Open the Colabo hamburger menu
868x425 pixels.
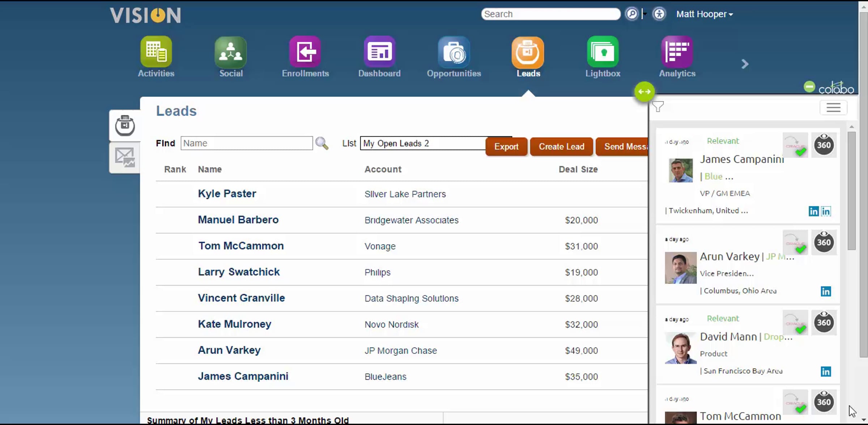[x=833, y=107]
